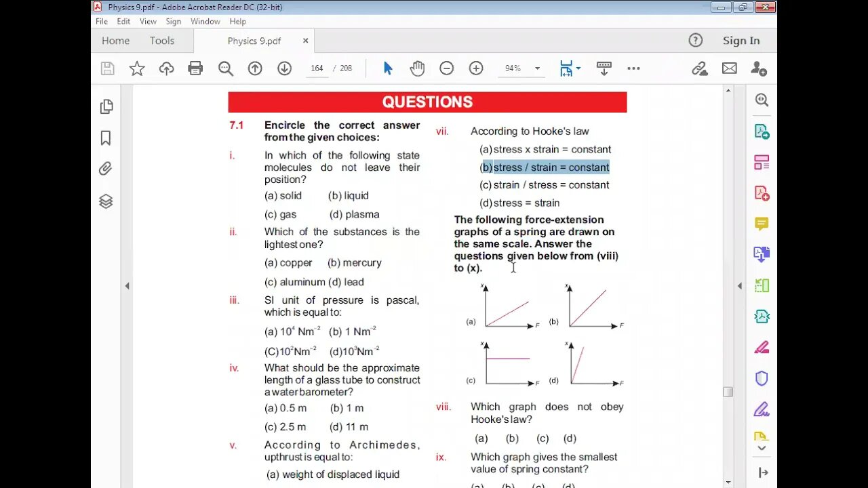Open the attachments paperclip panel

click(106, 169)
